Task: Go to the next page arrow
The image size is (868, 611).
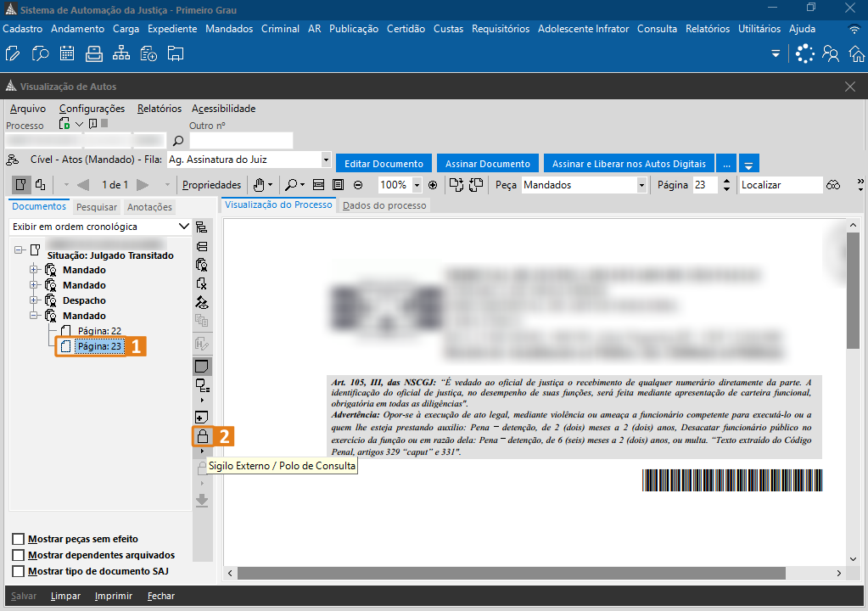Action: pos(143,185)
